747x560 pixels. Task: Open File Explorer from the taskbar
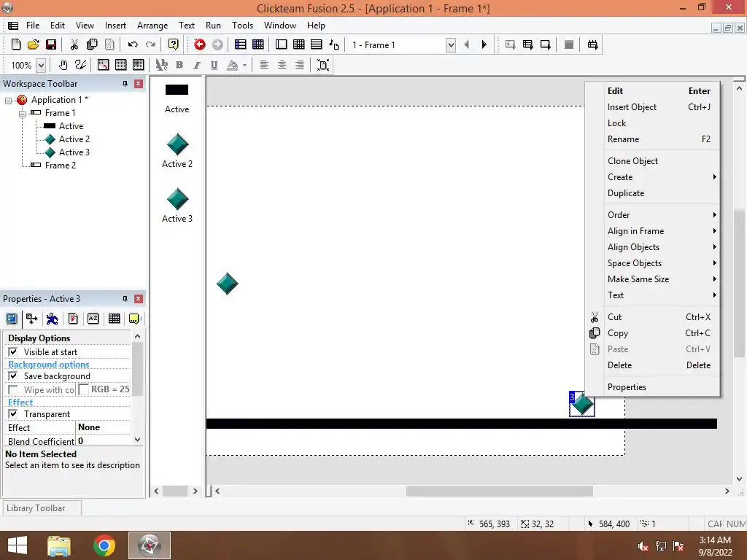point(59,545)
